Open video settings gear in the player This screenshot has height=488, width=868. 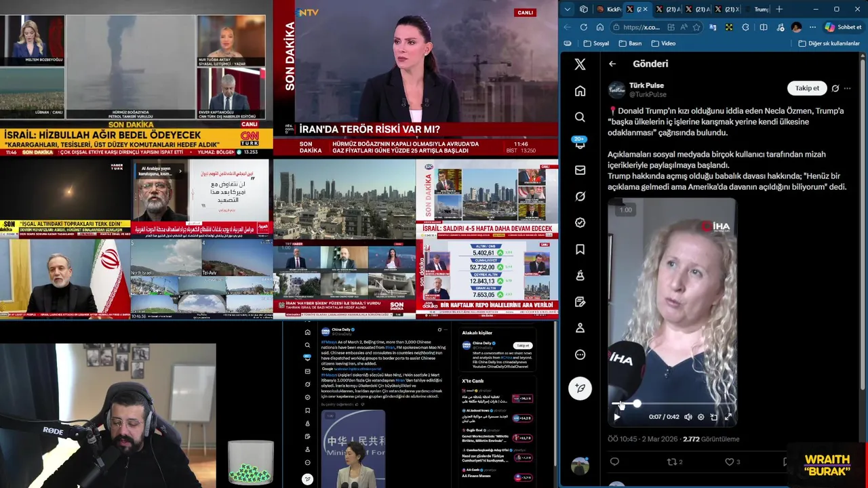(x=701, y=417)
